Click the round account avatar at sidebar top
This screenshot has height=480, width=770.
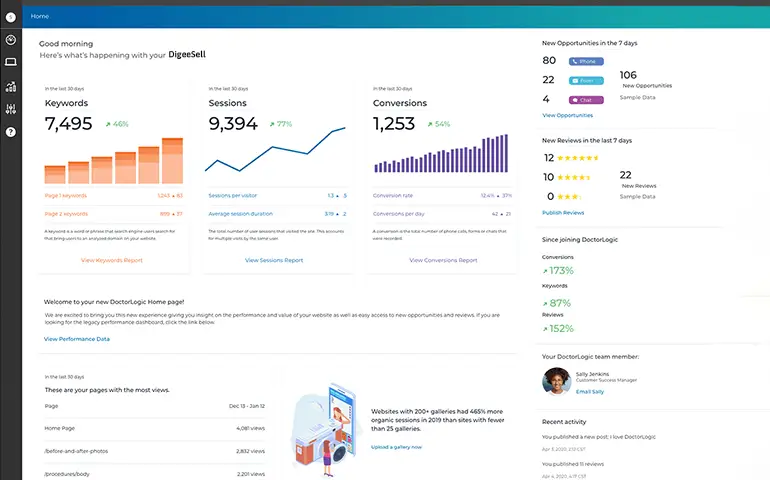coord(11,16)
